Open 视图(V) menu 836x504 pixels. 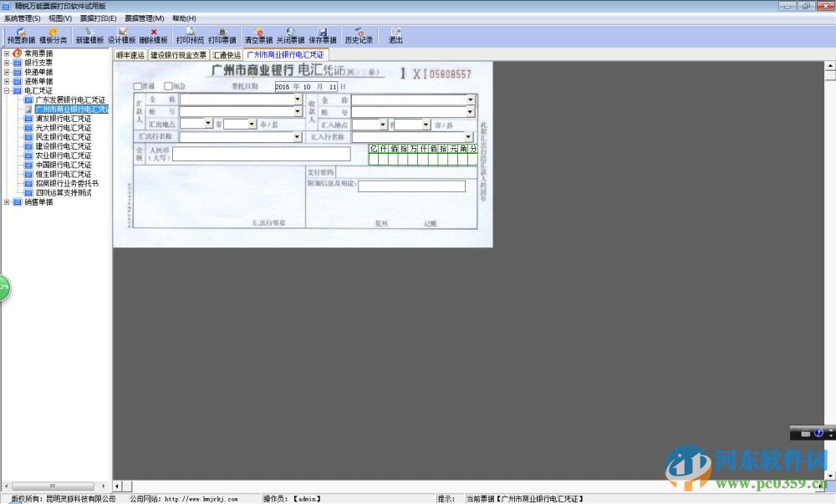(60, 18)
